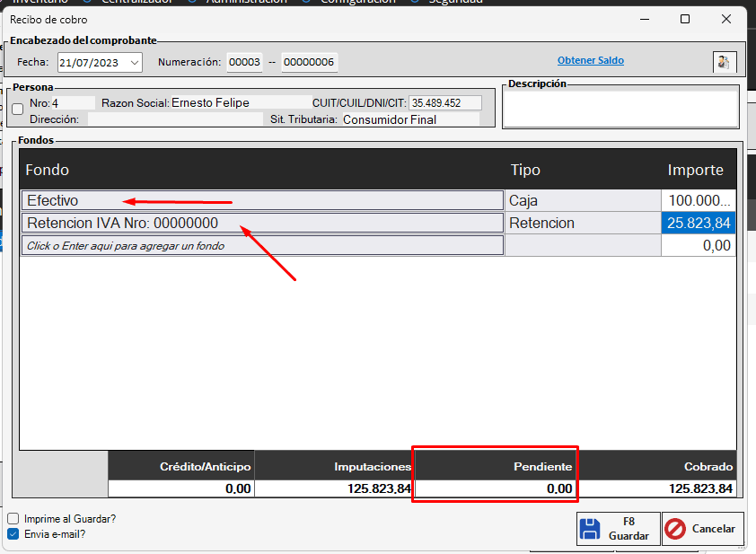Click the 25.823,84 importe cell
The height and width of the screenshot is (554, 756).
click(x=698, y=223)
